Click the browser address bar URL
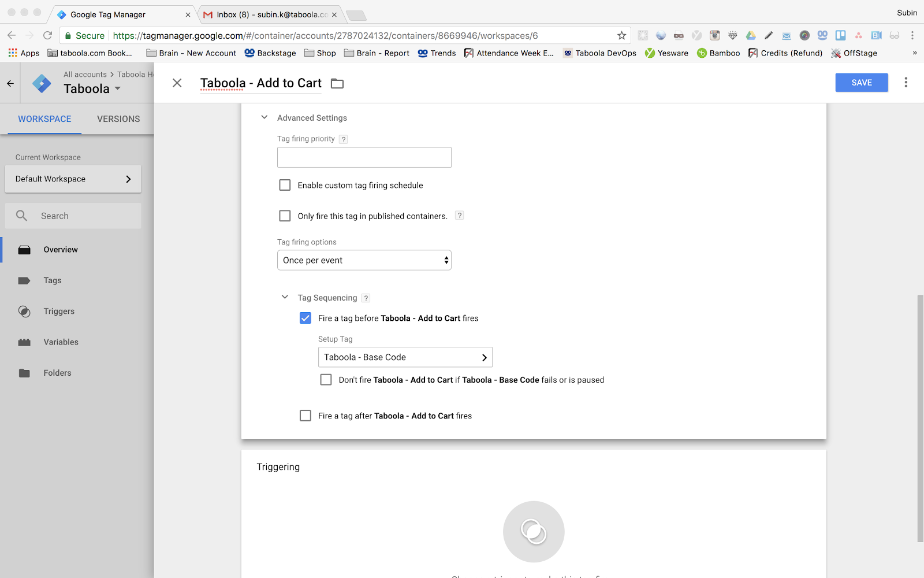This screenshot has width=924, height=578. (325, 36)
